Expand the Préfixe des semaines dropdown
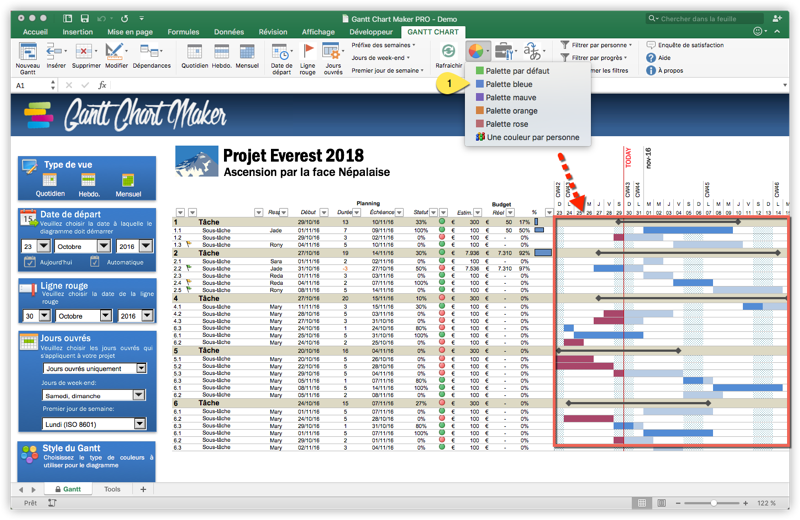The height and width of the screenshot is (520, 800). click(383, 45)
